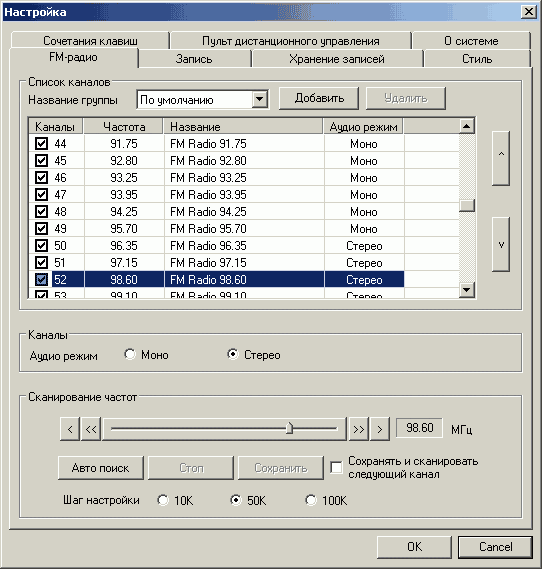Click the channel list scroll up arrow

coord(467,126)
